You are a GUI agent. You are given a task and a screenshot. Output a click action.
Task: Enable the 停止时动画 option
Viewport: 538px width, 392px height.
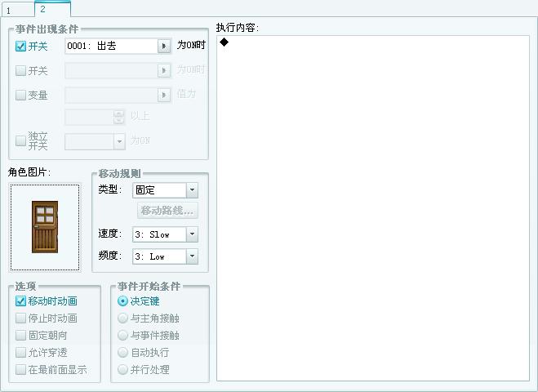[x=20, y=318]
